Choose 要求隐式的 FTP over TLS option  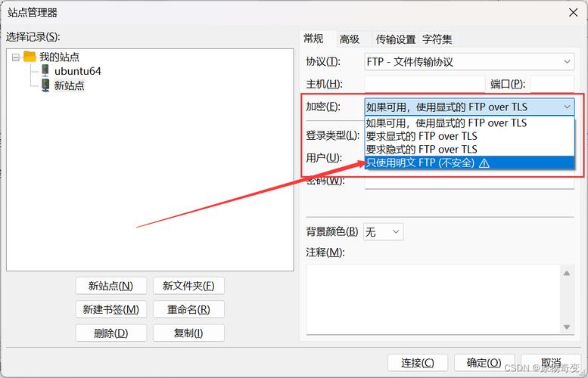click(469, 150)
